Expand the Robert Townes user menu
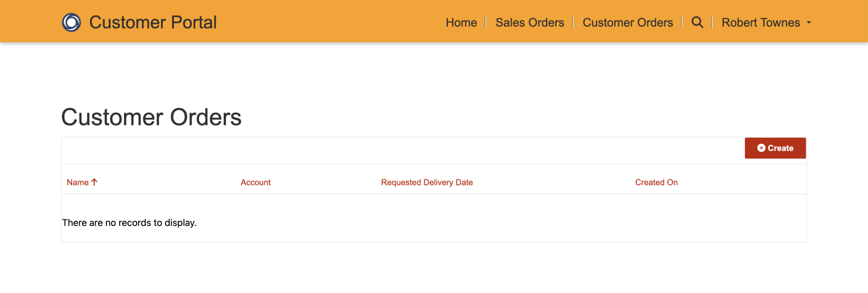The width and height of the screenshot is (868, 293). coord(761,23)
